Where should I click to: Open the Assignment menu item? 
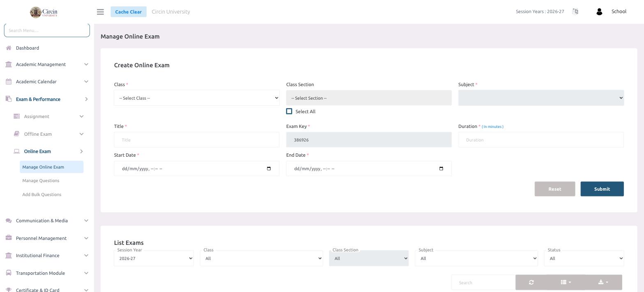(x=37, y=116)
